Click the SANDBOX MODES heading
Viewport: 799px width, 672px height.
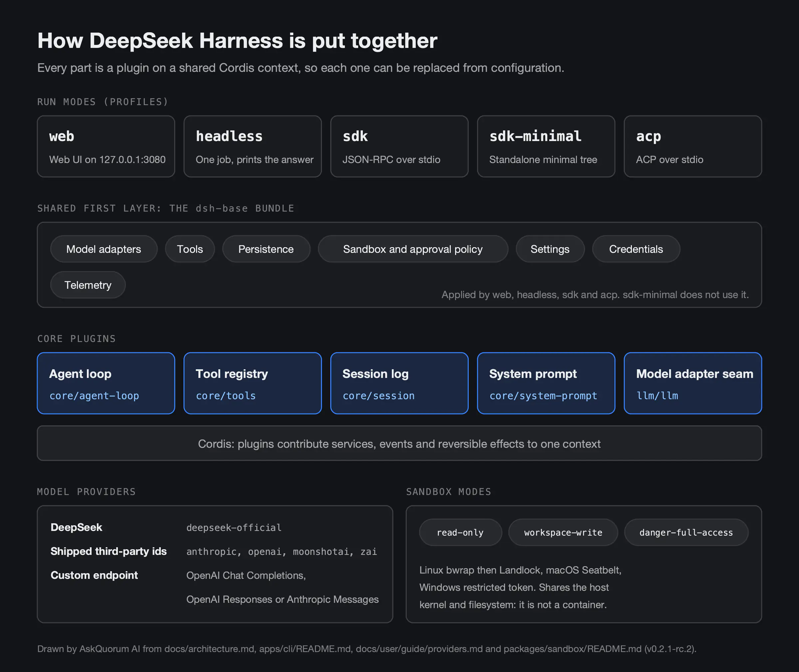pos(449,492)
